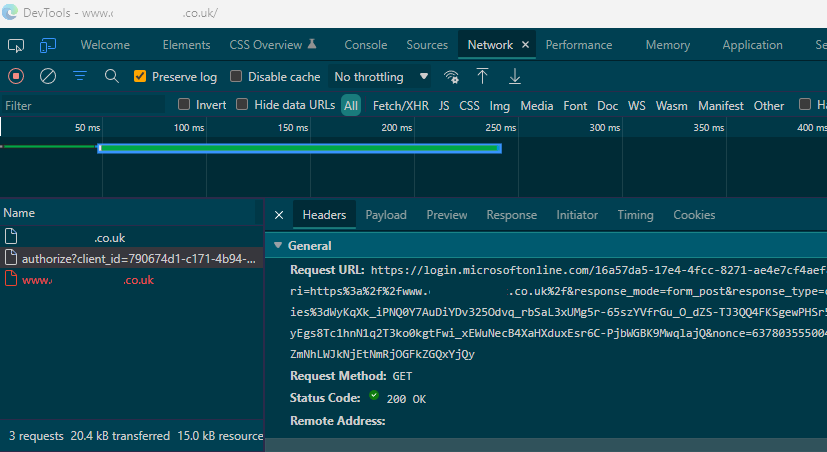827x452 pixels.
Task: Open network search magnifier
Action: tap(111, 76)
